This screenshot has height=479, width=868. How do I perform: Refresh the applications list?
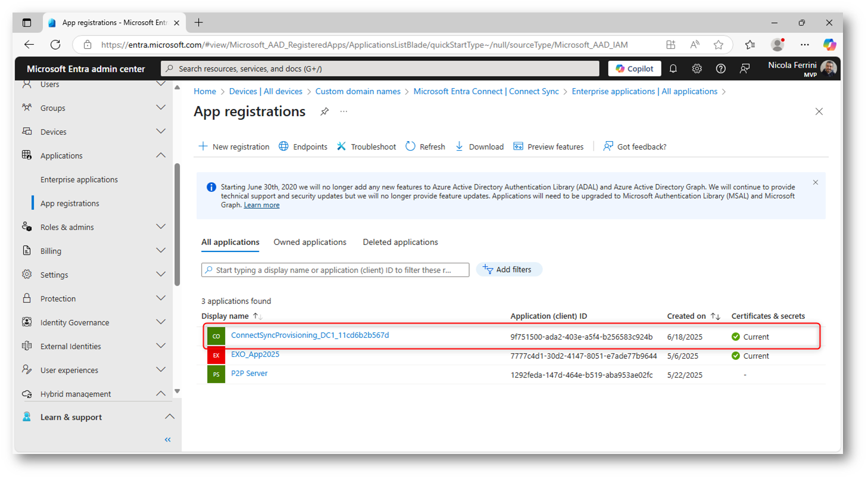[425, 147]
